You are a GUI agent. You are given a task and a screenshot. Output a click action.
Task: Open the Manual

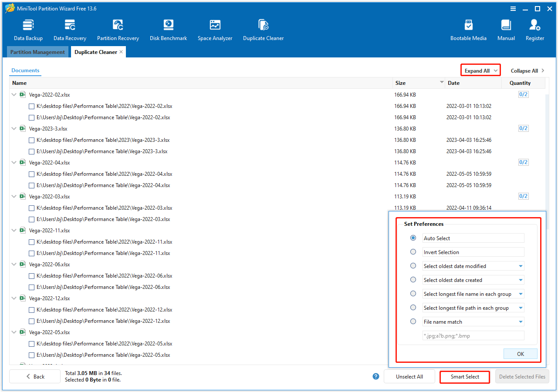[x=506, y=29]
